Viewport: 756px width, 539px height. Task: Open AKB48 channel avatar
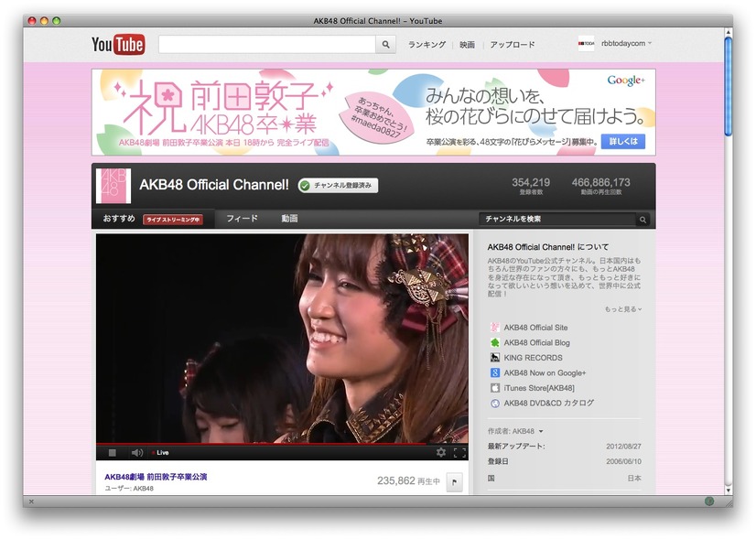click(x=113, y=186)
